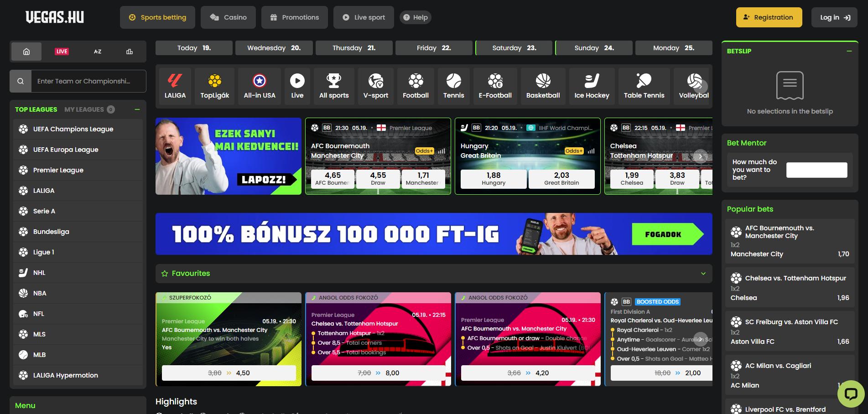Viewport: 868px width, 414px height.
Task: Open the Sports betting tab
Action: 157,17
